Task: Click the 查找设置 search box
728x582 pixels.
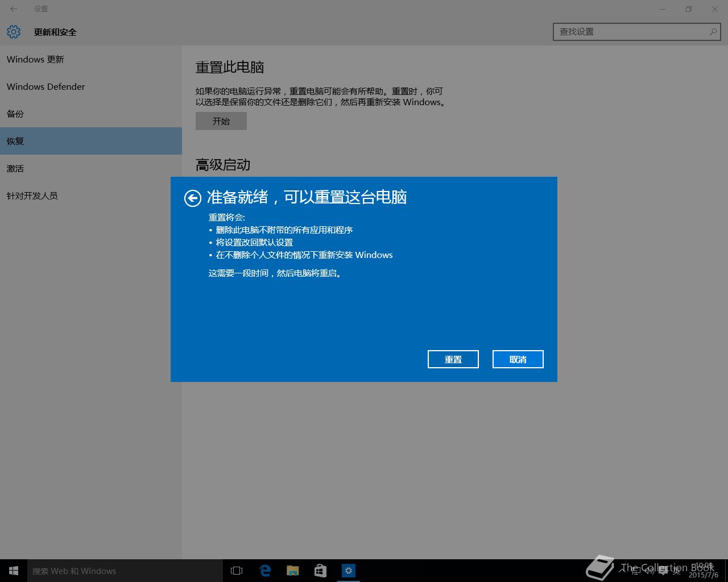Action: pyautogui.click(x=637, y=32)
